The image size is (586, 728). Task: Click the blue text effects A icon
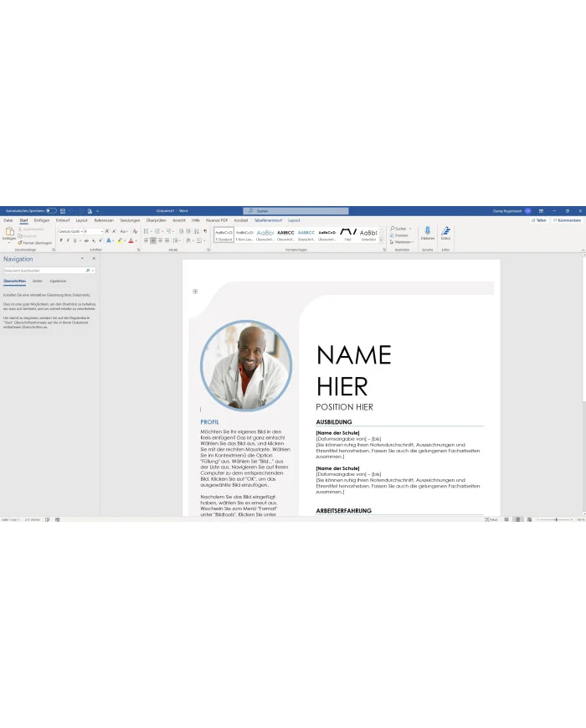109,240
